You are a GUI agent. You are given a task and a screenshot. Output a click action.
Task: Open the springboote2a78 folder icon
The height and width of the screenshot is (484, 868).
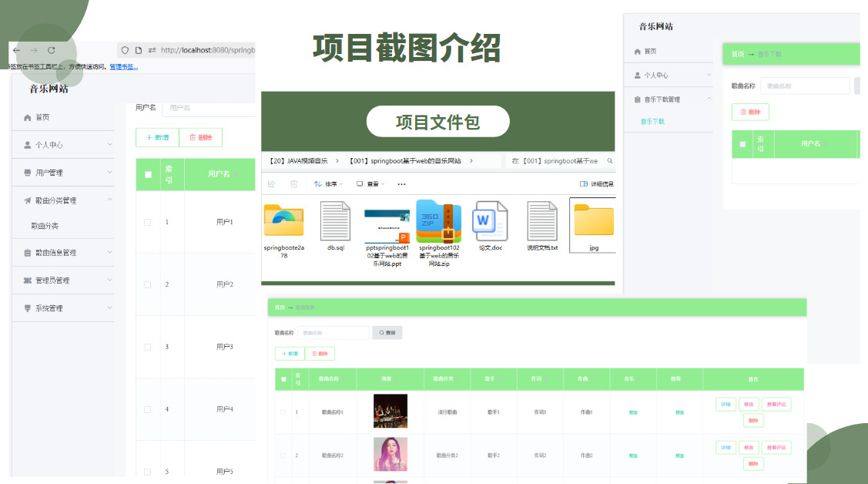[x=283, y=220]
